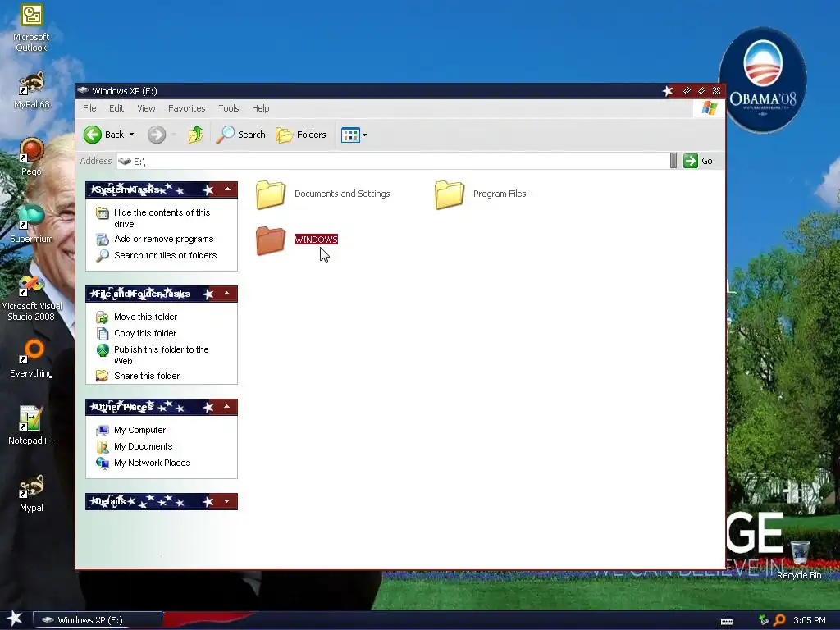The height and width of the screenshot is (630, 840).
Task: Click the keyboard icon in system tray
Action: pyautogui.click(x=727, y=622)
